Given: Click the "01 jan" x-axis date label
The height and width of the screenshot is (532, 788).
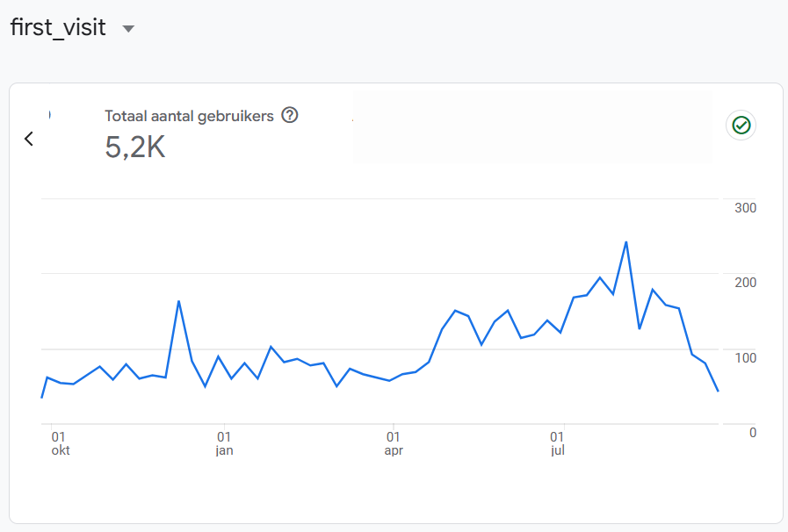Looking at the screenshot, I should coord(225,443).
